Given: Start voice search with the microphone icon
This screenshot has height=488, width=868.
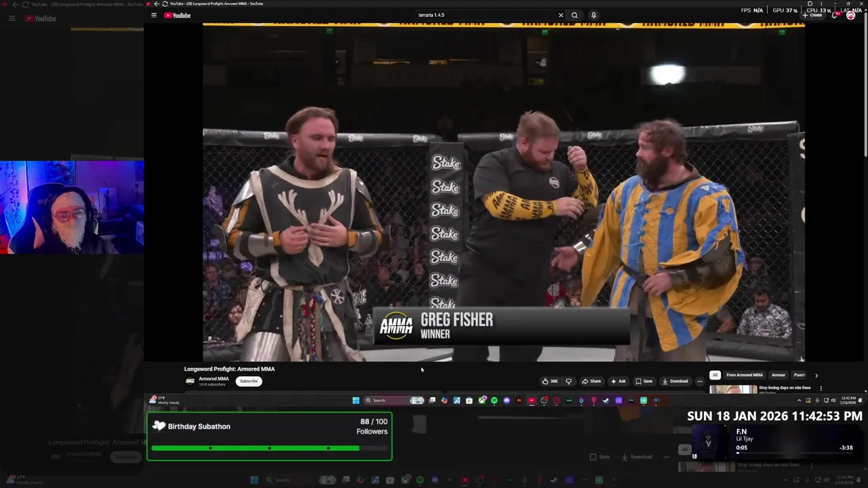Looking at the screenshot, I should pos(593,15).
